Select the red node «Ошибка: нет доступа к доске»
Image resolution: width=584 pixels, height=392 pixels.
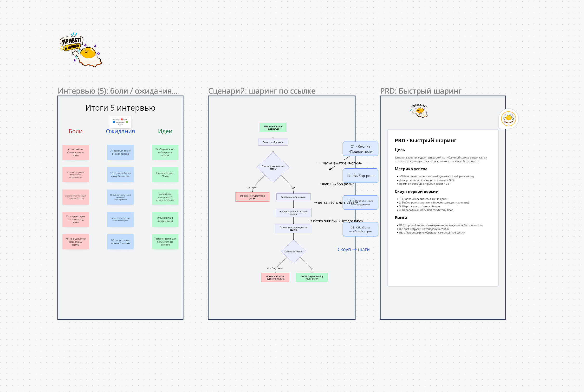click(252, 197)
